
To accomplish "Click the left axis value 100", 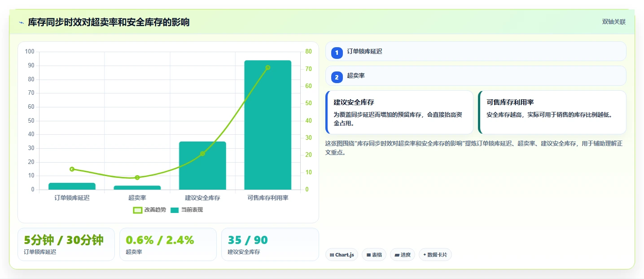I will point(30,52).
